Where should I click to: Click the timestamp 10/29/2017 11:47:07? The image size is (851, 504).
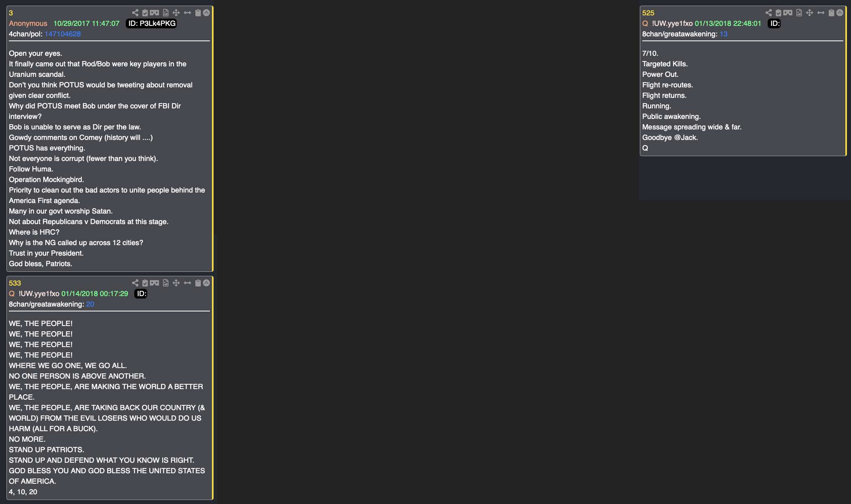(87, 23)
